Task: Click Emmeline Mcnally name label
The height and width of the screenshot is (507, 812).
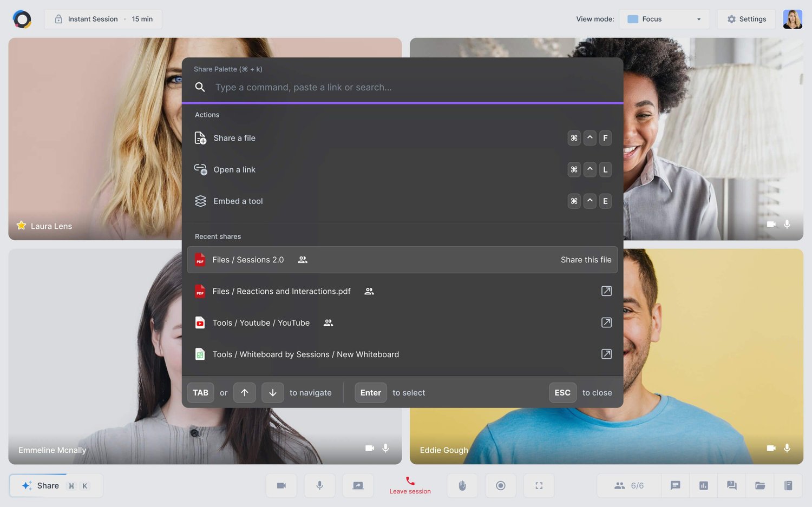Action: click(52, 450)
